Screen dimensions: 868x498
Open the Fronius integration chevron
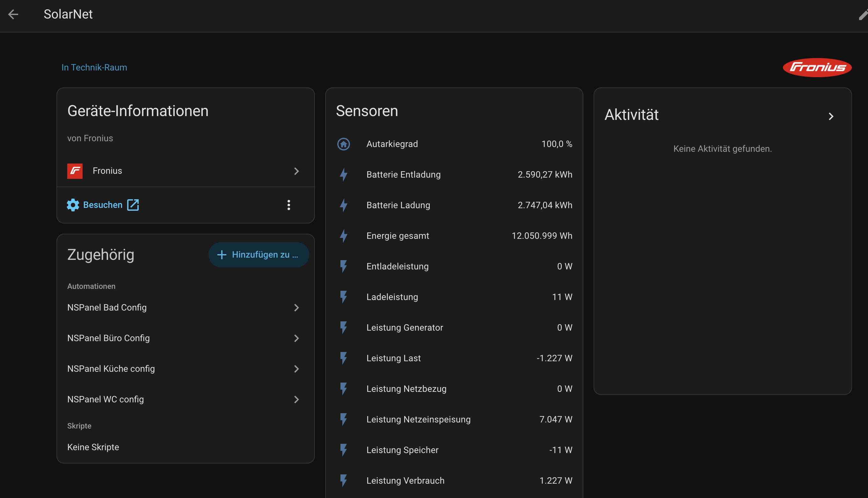click(296, 171)
